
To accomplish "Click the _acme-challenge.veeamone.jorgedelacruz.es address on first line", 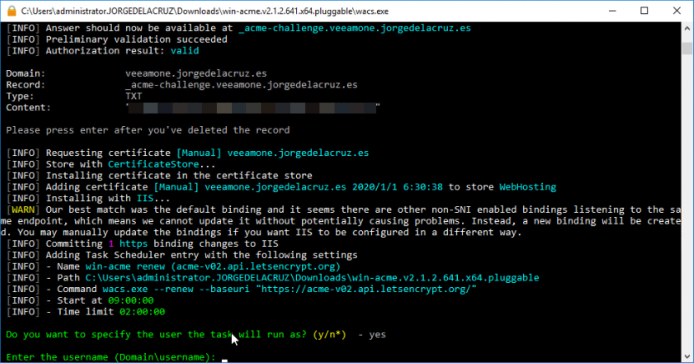I will (x=355, y=28).
